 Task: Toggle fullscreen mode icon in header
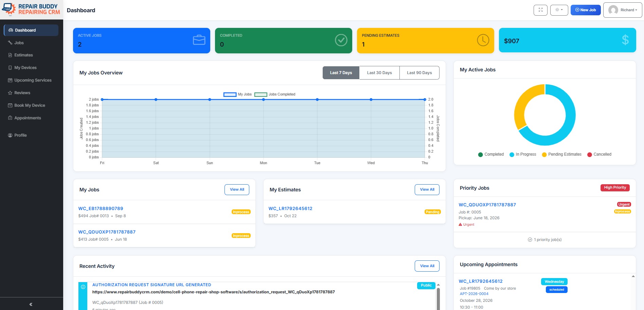click(x=540, y=10)
